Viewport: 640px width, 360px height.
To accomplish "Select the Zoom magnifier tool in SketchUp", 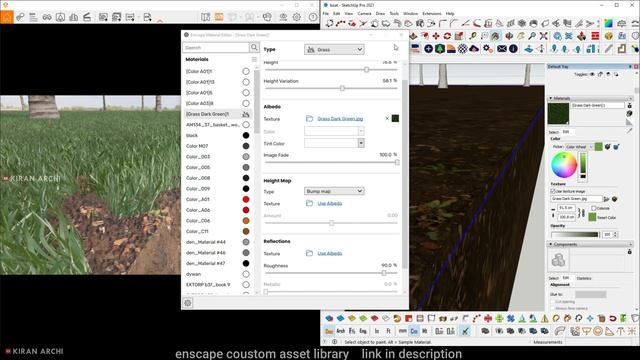I will coord(532,36).
